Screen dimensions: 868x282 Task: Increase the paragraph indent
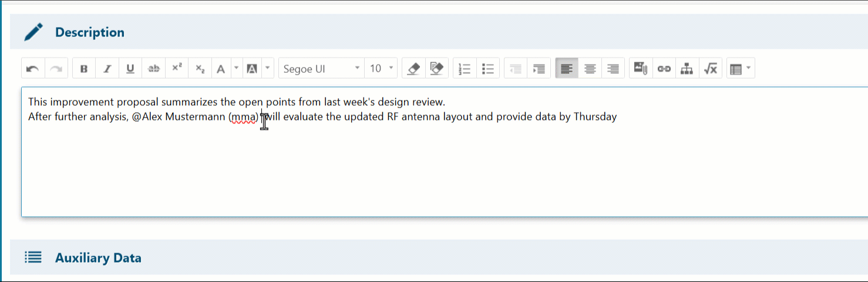tap(539, 69)
